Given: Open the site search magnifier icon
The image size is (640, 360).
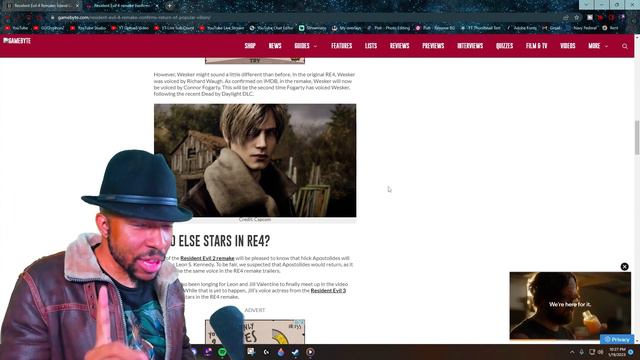Looking at the screenshot, I should tap(625, 47).
